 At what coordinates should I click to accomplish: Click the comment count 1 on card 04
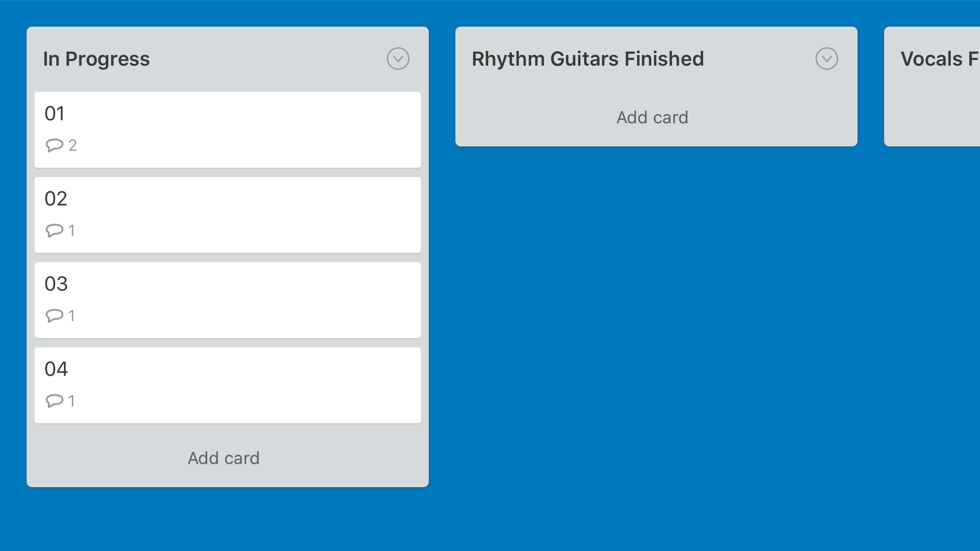tap(71, 401)
